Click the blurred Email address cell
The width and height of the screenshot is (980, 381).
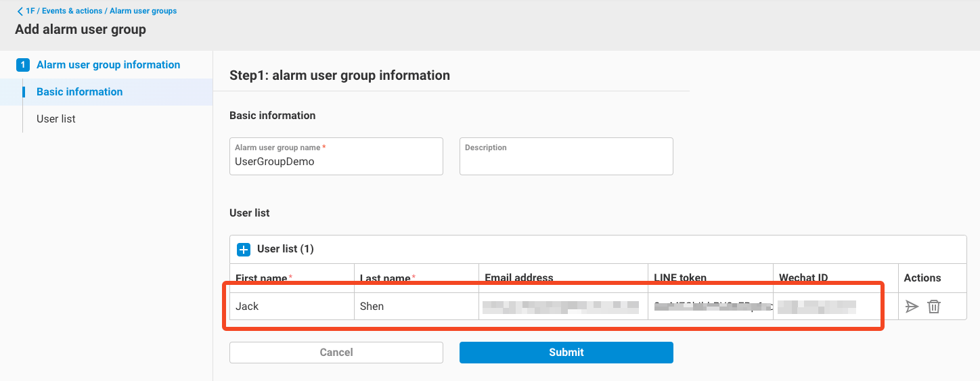coord(562,307)
